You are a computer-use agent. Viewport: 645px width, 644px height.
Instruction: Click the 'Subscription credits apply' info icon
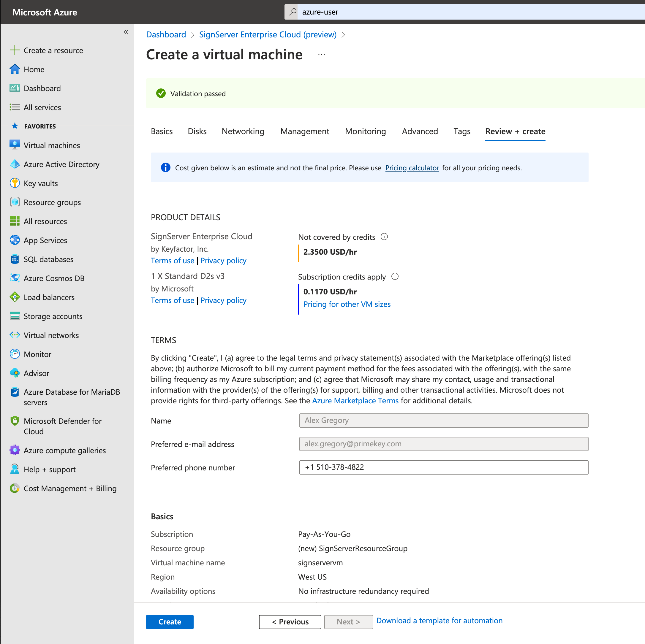[x=395, y=277]
